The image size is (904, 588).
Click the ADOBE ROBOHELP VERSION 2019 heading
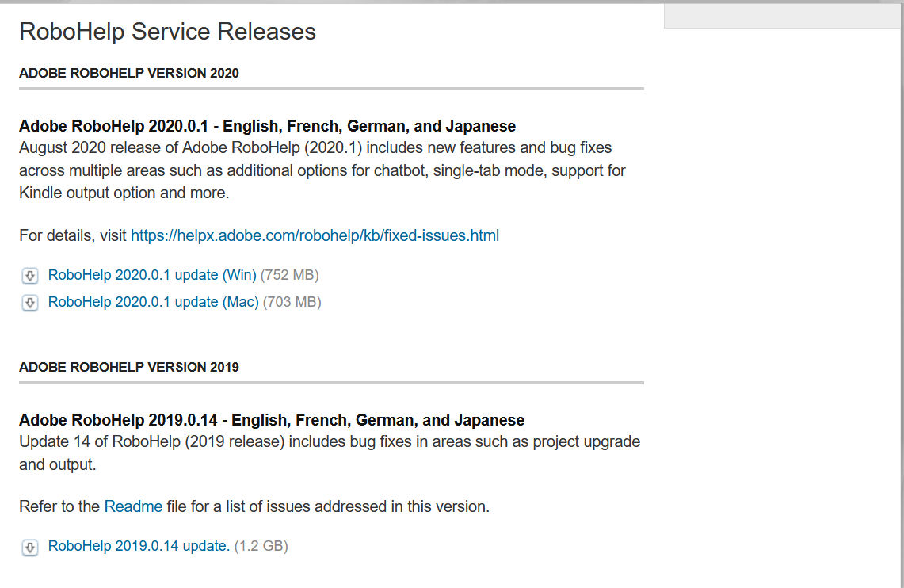click(x=129, y=367)
